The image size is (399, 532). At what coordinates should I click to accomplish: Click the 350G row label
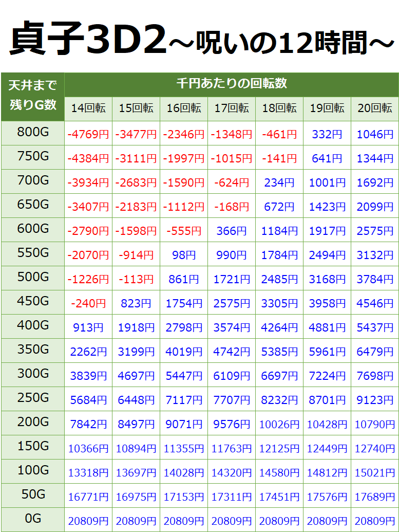coord(32,351)
